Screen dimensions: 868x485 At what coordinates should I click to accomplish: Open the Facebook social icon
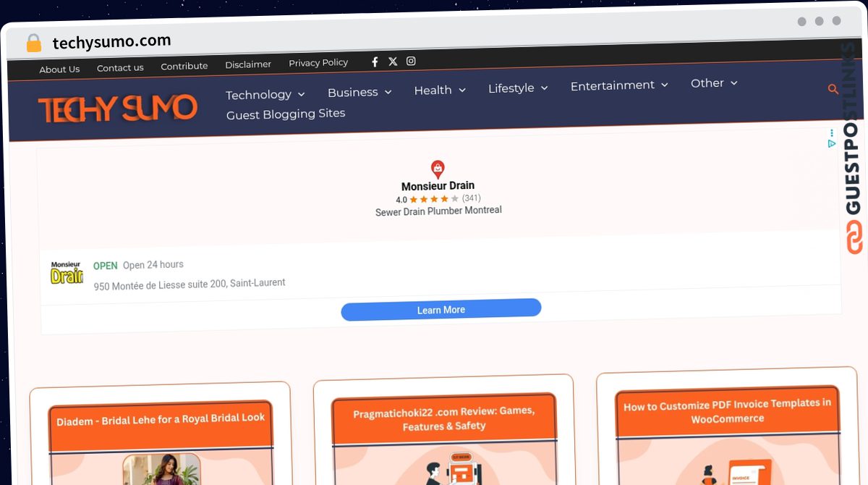pyautogui.click(x=375, y=62)
